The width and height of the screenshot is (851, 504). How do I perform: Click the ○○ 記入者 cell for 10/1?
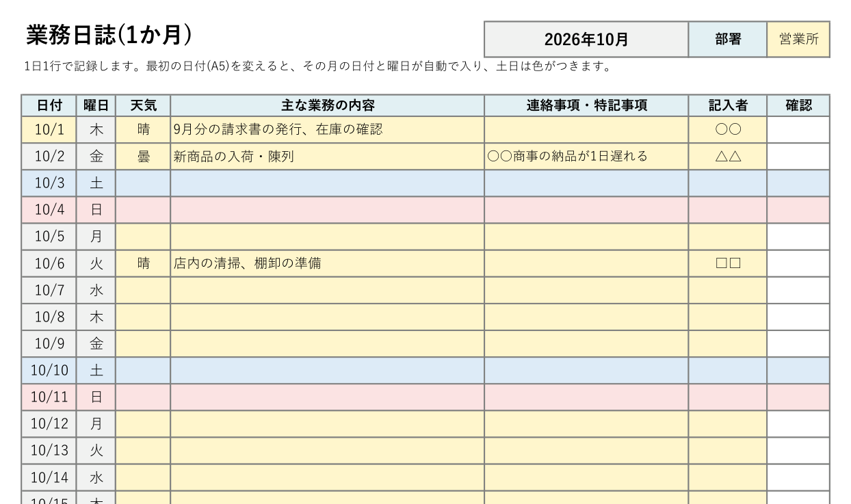click(728, 129)
